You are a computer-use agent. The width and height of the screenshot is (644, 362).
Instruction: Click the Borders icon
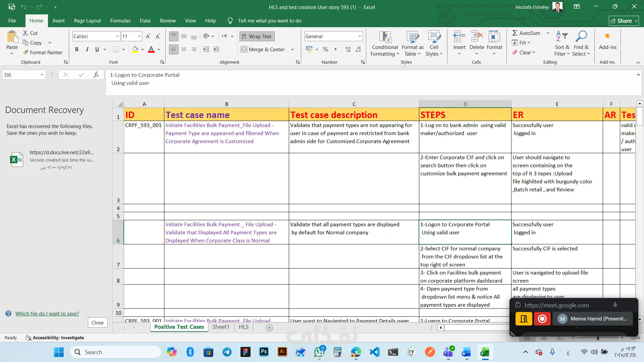click(116, 49)
